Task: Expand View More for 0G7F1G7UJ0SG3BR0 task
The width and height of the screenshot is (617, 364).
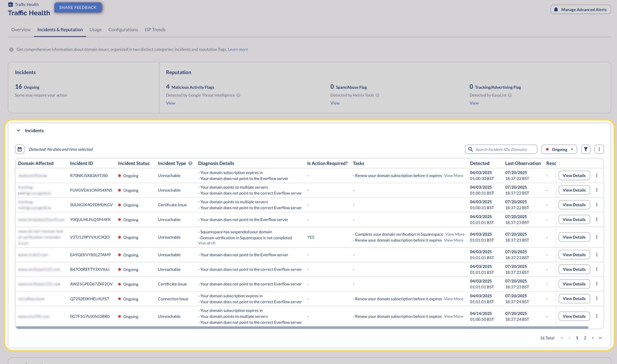Action: coord(453,316)
